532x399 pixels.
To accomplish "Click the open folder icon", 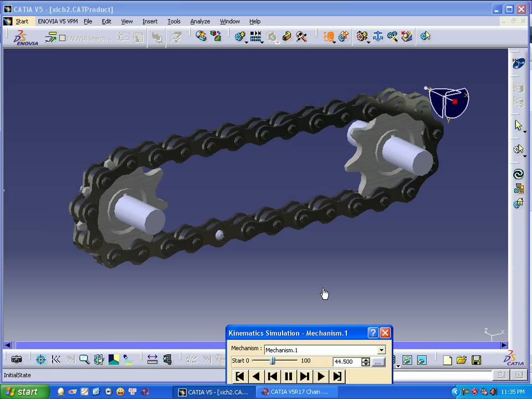I will (462, 360).
